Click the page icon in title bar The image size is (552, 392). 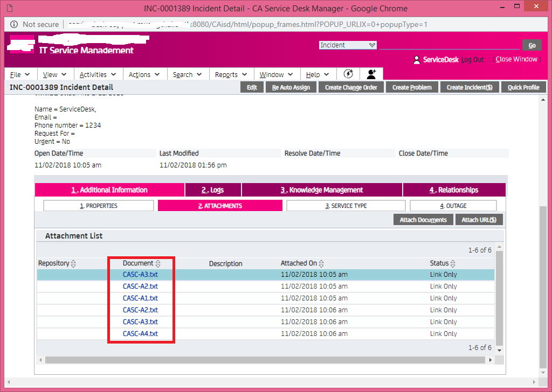point(10,8)
